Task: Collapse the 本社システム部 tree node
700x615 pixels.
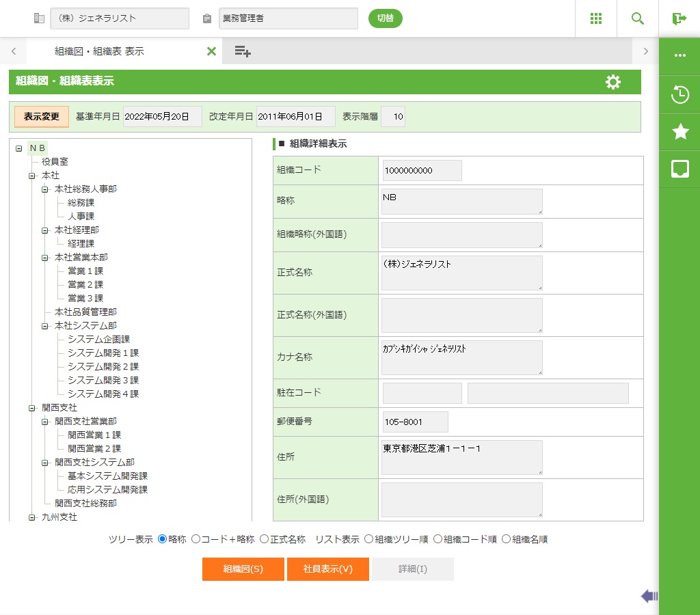Action: (x=45, y=326)
